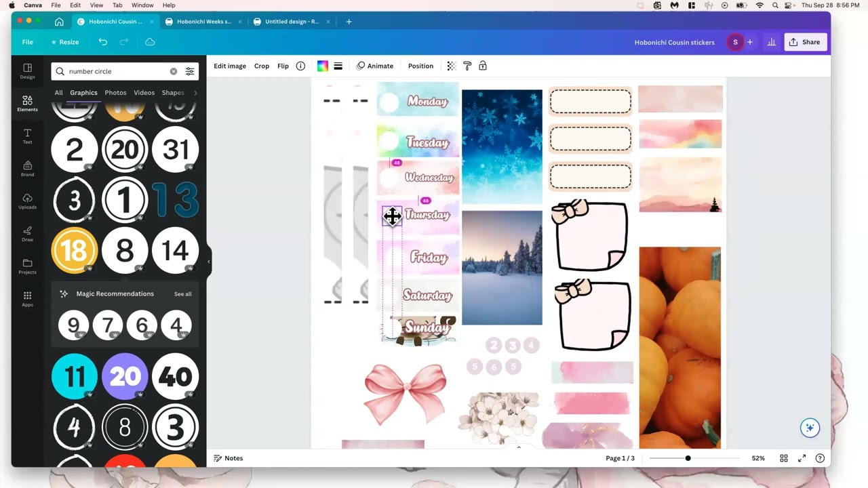Image resolution: width=868 pixels, height=488 pixels.
Task: Add the purple 20 circle graphic
Action: [125, 376]
